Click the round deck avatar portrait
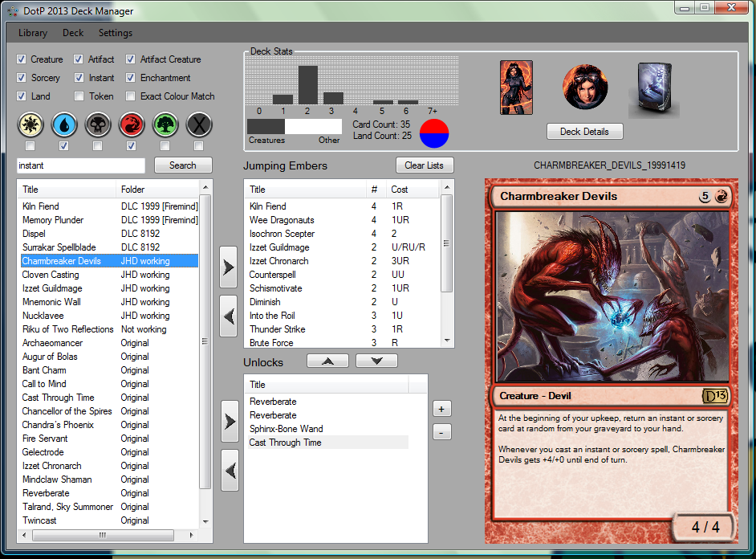The image size is (756, 559). [584, 87]
